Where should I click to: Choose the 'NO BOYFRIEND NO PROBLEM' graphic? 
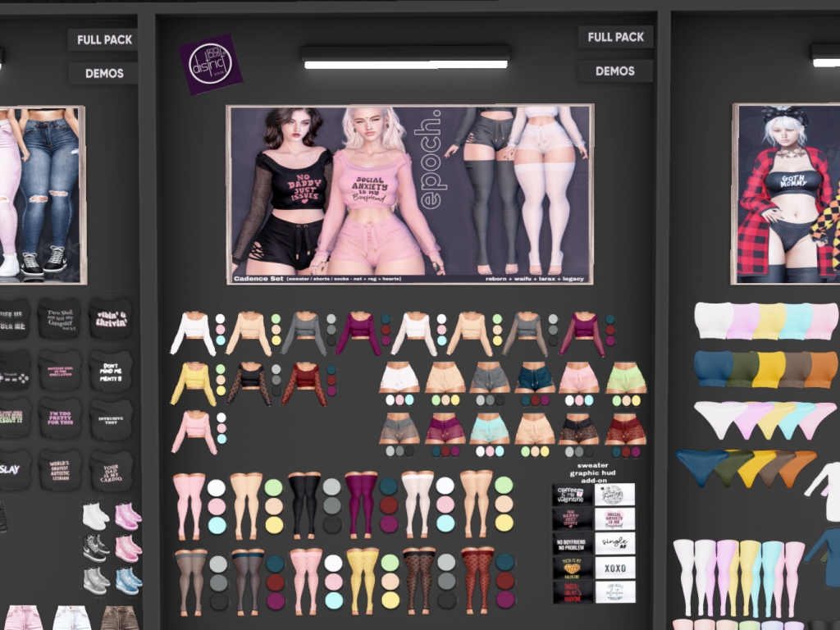(x=572, y=543)
